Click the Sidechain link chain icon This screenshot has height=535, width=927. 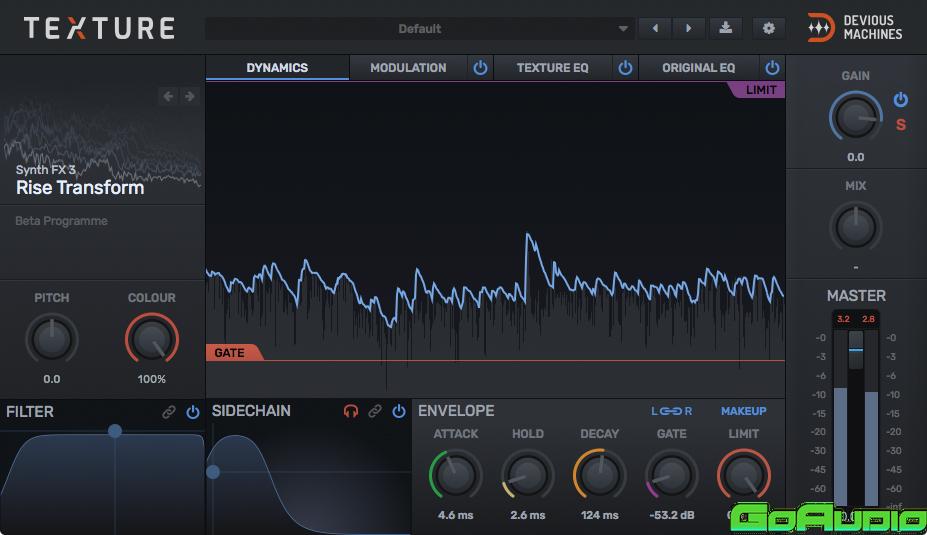tap(375, 411)
